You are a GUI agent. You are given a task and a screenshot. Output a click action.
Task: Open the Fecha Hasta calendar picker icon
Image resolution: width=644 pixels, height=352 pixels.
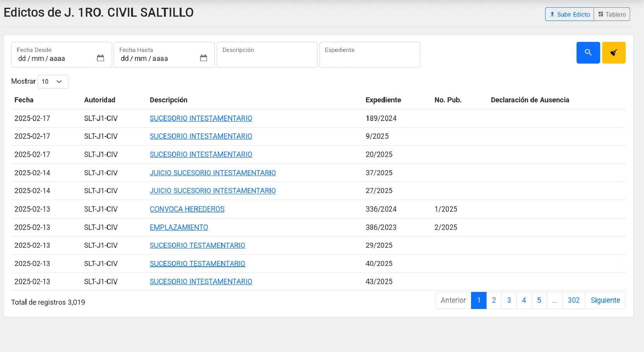click(x=204, y=58)
